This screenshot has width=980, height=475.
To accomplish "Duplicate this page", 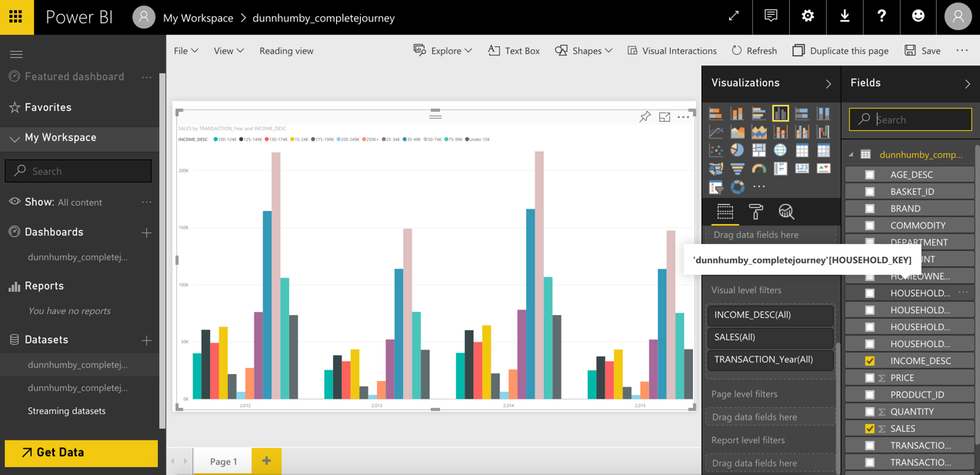I will pyautogui.click(x=840, y=51).
